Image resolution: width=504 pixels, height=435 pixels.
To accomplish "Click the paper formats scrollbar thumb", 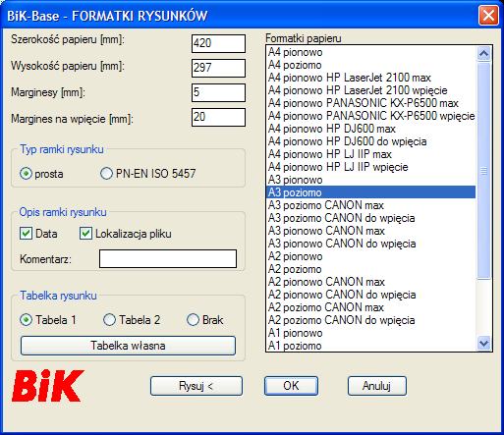I will point(483,171).
